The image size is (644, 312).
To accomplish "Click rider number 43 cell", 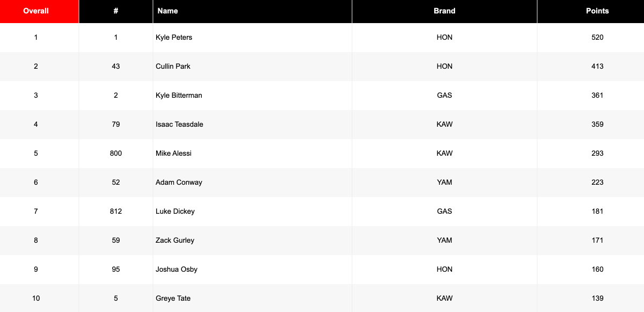I will click(116, 67).
